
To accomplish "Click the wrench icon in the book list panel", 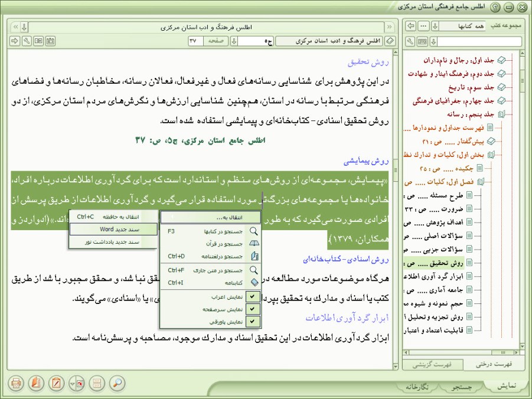I will [x=410, y=41].
